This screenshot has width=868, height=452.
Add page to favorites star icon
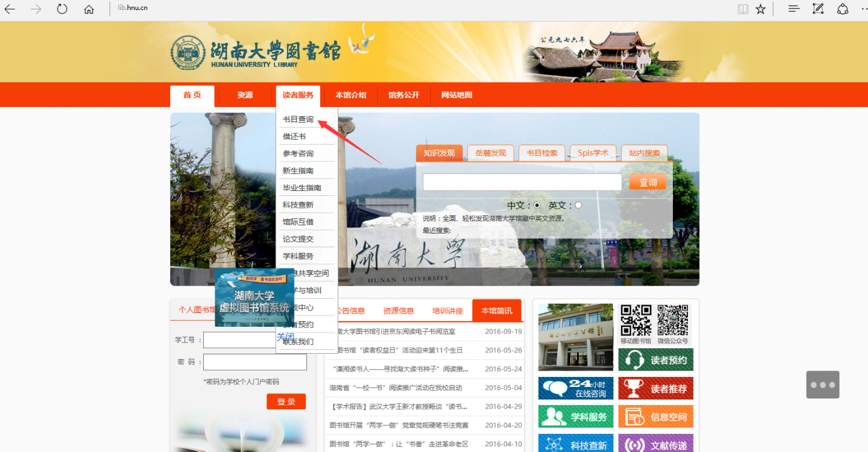click(760, 9)
